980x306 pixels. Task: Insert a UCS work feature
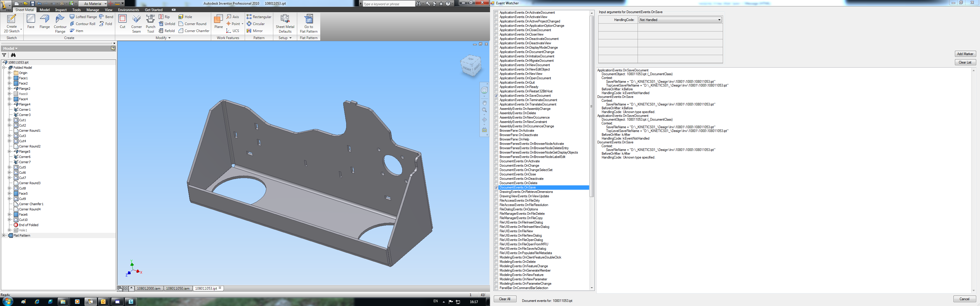click(233, 31)
